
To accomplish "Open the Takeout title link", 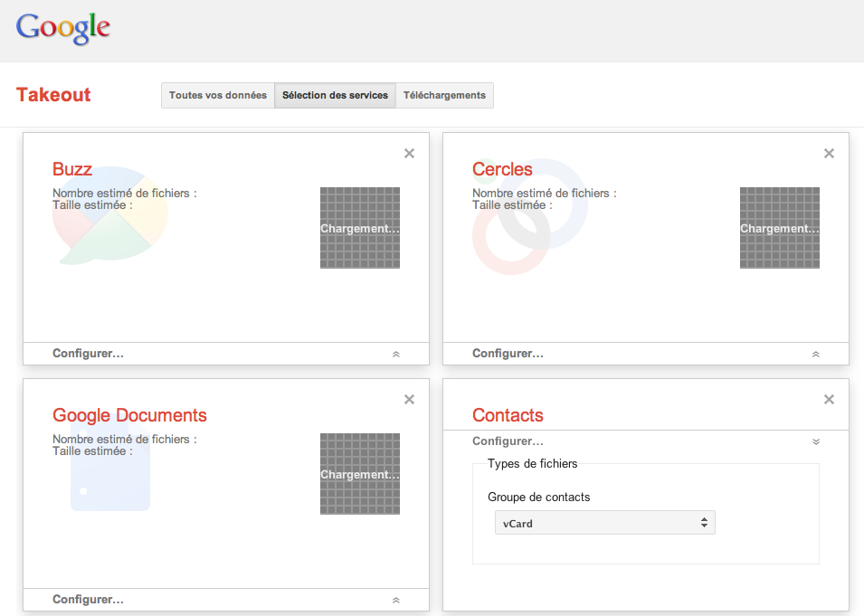I will [53, 95].
